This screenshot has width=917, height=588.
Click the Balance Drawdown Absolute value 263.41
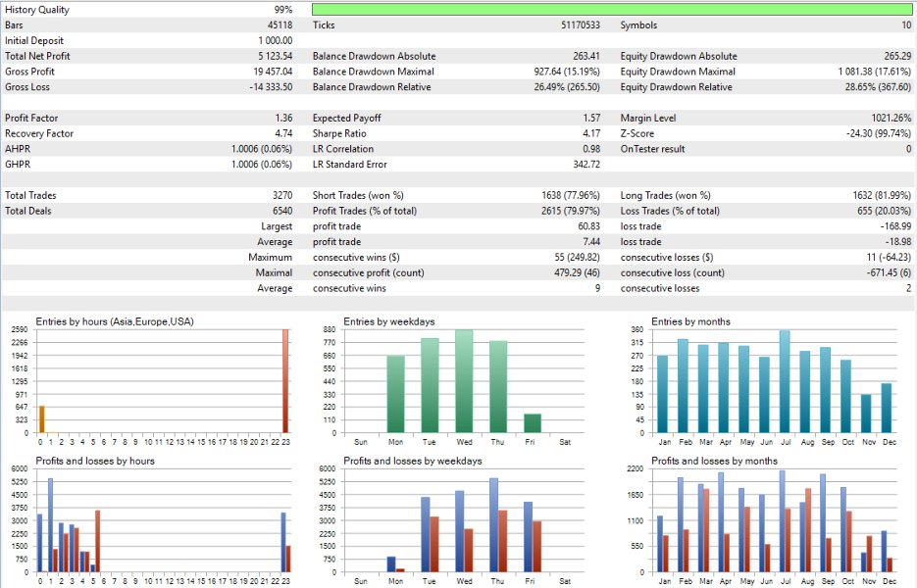[x=586, y=56]
